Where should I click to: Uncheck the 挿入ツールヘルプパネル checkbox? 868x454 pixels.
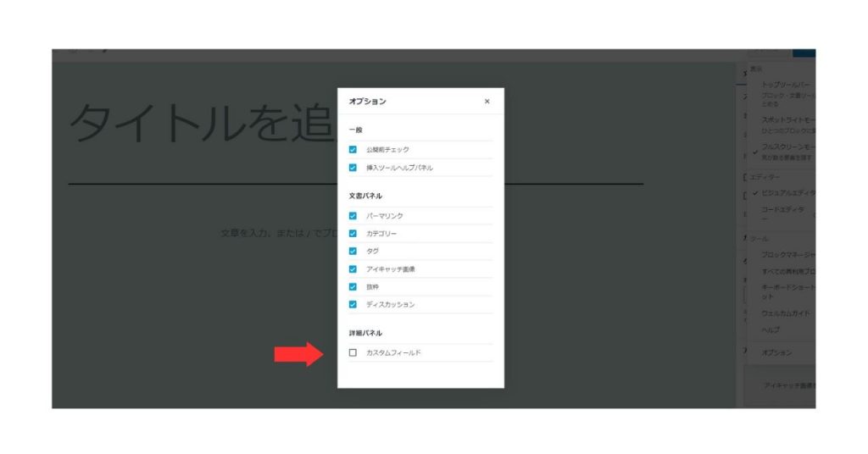(x=353, y=168)
